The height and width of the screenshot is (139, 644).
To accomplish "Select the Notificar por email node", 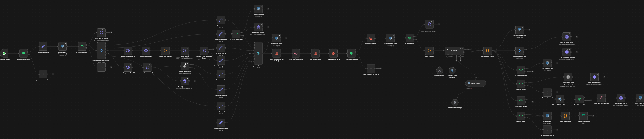I will tap(583, 116).
